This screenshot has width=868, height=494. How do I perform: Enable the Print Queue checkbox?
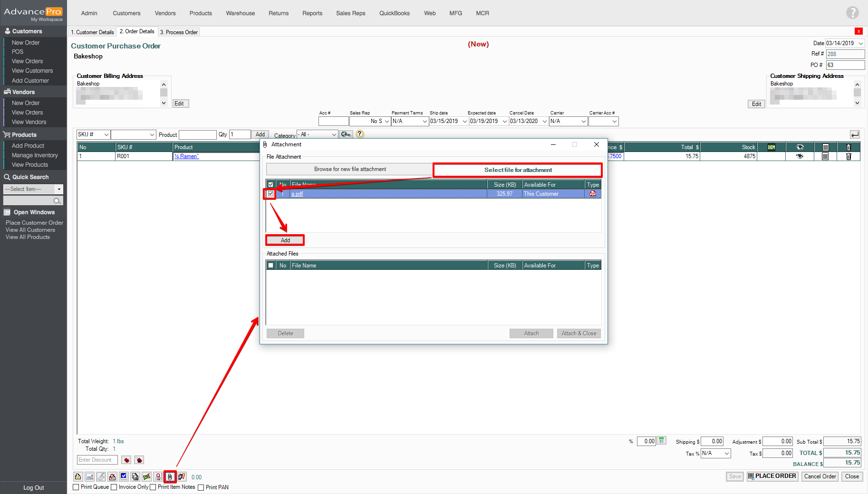tap(76, 487)
